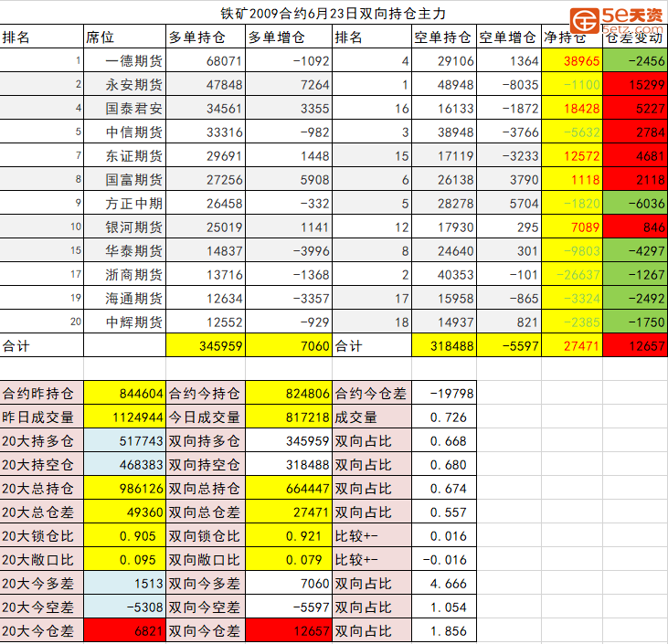Viewport: 668px width, 644px height.
Task: Click volume ratio value 0.726
Action: 443,417
